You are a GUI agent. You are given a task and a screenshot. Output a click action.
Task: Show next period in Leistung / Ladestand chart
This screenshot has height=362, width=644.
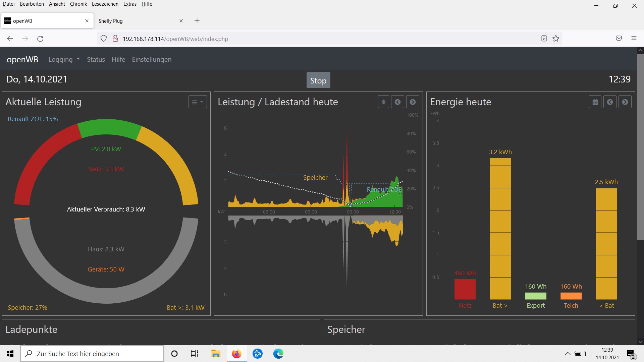pos(413,102)
